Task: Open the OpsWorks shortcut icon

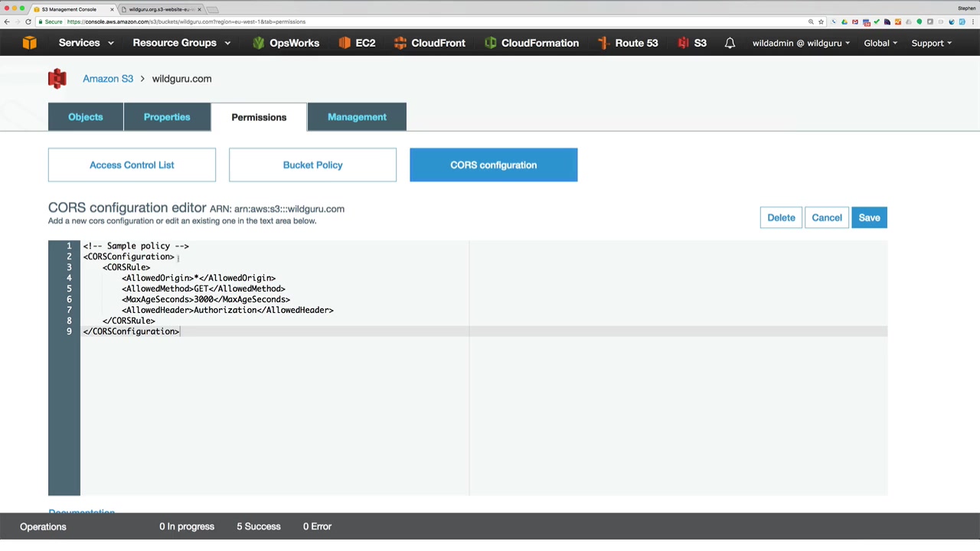Action: click(259, 43)
